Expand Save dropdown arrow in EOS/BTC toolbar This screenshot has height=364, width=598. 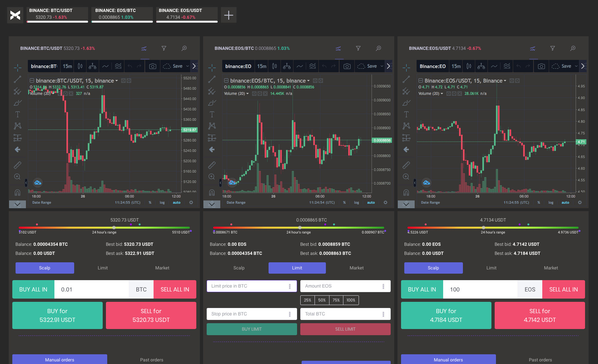[382, 66]
